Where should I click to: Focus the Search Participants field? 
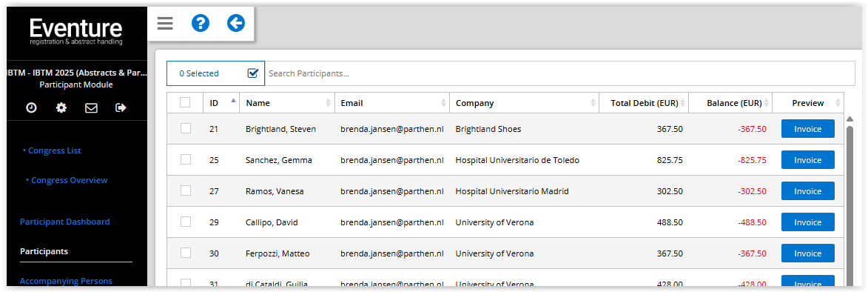[x=559, y=73]
